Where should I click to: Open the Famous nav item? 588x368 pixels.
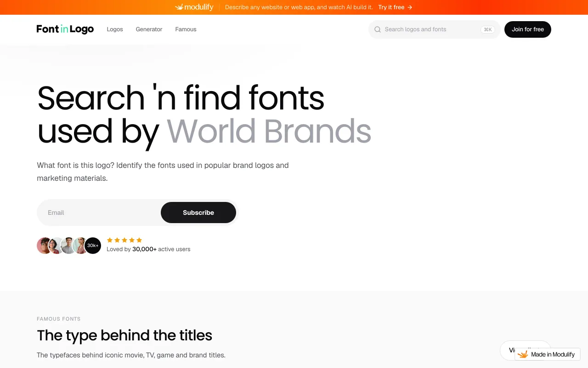186,29
